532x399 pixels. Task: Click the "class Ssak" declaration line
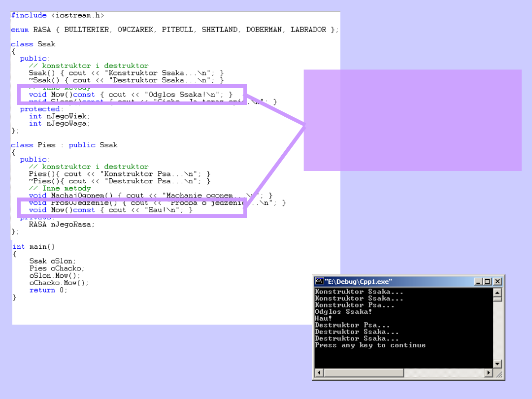click(33, 44)
